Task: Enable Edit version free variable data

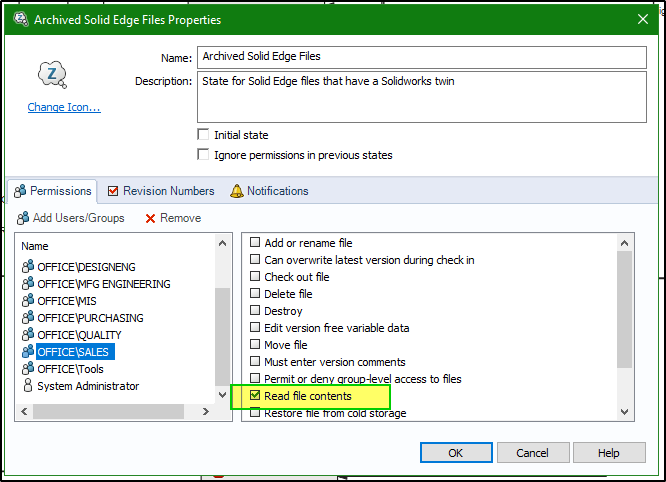Action: (x=255, y=327)
